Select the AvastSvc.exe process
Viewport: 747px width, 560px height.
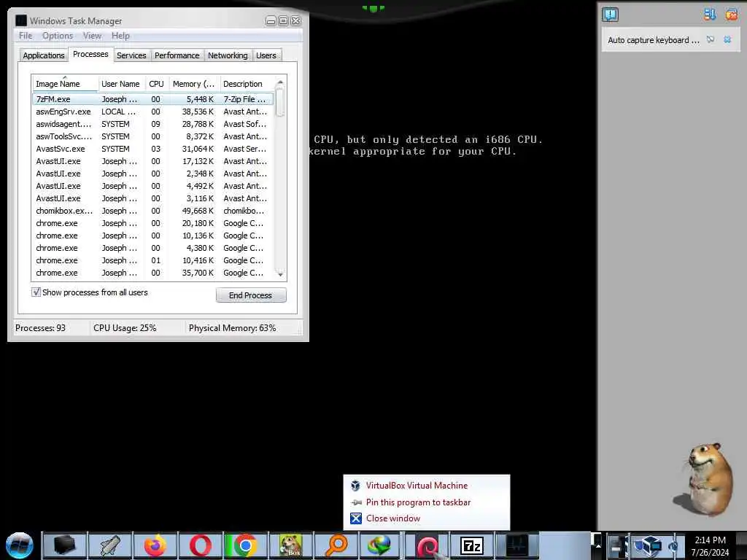[153, 149]
